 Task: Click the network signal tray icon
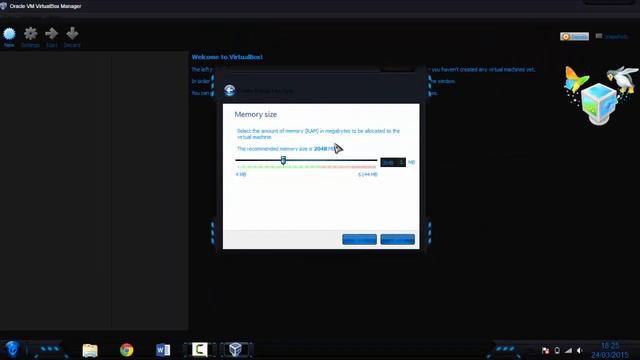568,350
